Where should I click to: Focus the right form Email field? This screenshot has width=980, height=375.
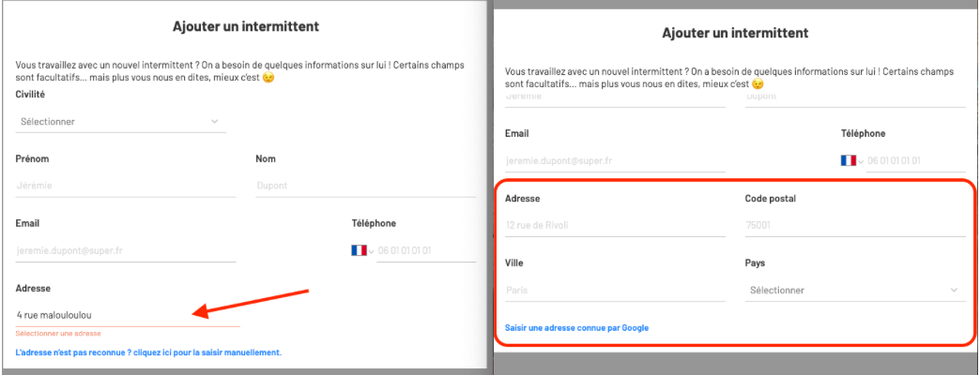615,161
